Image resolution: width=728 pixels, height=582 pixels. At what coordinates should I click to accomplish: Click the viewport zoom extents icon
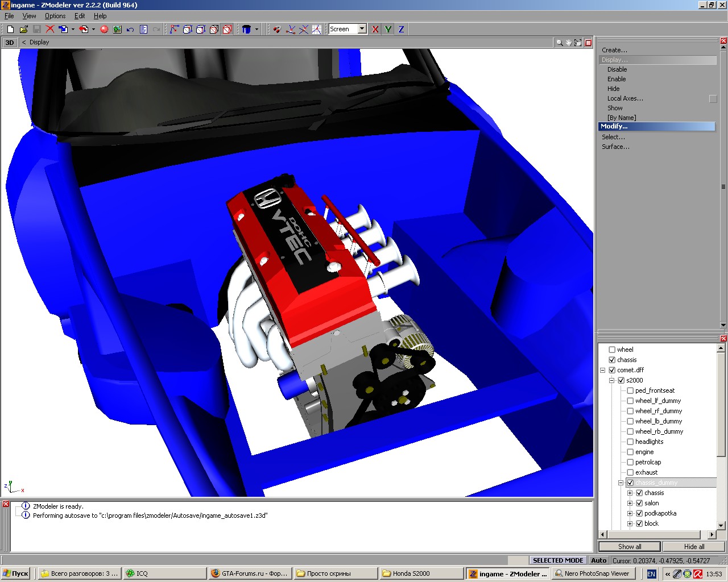[x=578, y=43]
